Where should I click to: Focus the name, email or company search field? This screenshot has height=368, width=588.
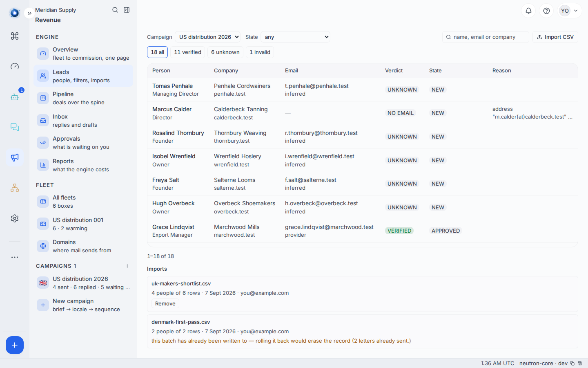click(x=486, y=37)
